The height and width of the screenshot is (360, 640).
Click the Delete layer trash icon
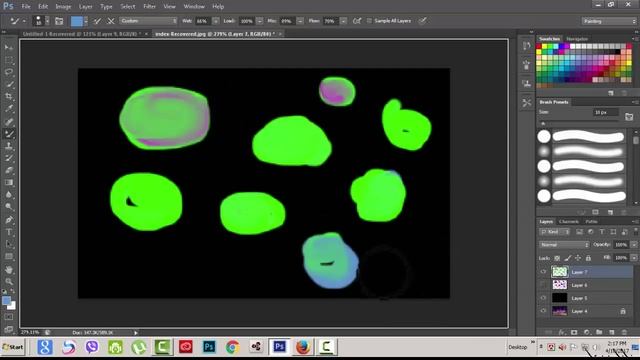pos(624,332)
